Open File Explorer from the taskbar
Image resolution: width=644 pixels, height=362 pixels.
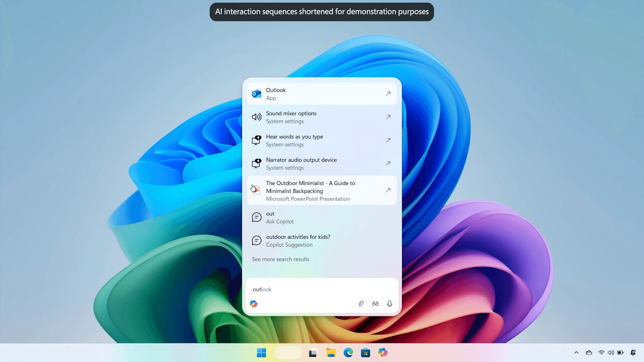click(331, 353)
